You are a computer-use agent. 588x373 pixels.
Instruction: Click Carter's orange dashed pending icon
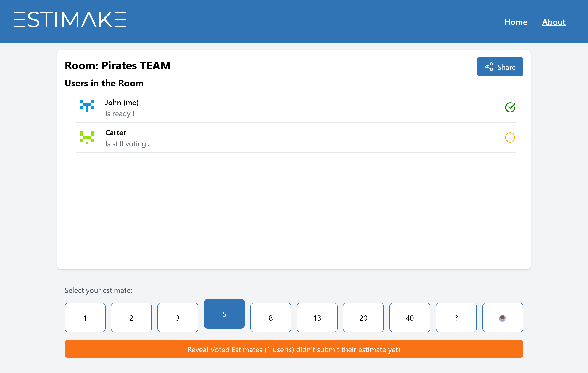click(510, 137)
